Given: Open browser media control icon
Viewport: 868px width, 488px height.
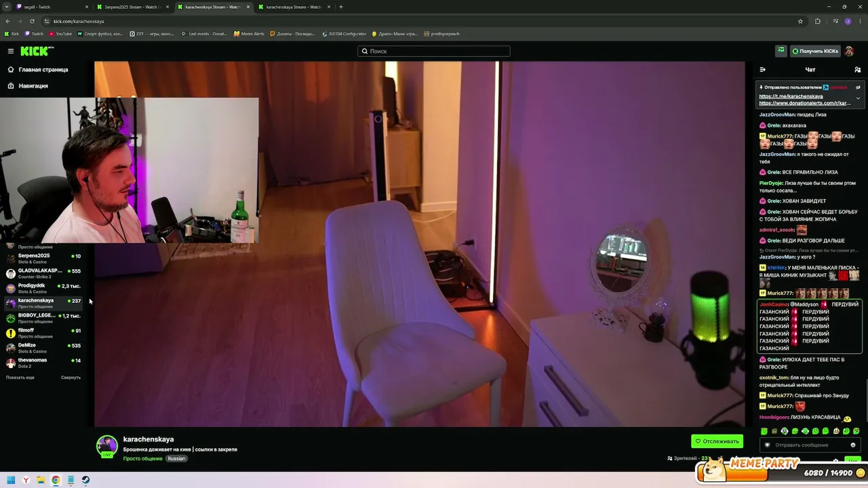Looking at the screenshot, I should (x=834, y=21).
